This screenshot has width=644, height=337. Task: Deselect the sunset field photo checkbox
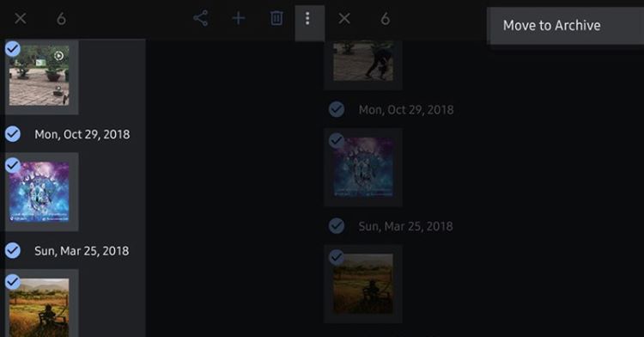(13, 282)
